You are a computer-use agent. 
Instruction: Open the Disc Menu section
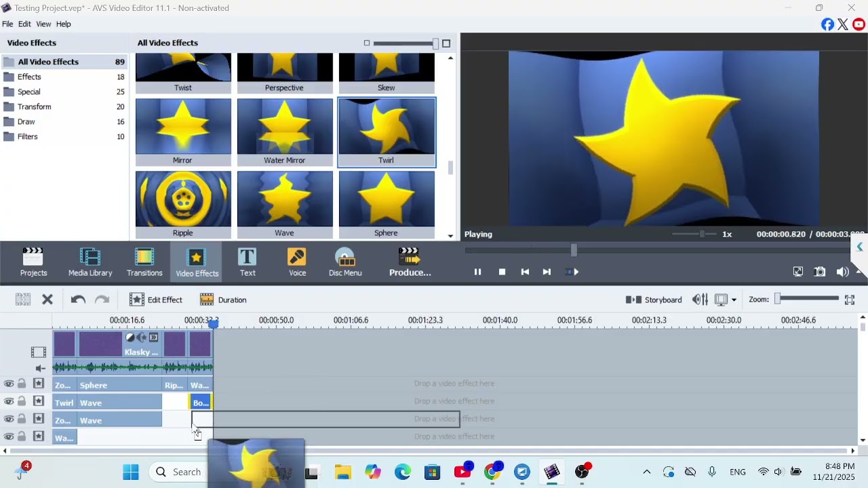tap(345, 262)
